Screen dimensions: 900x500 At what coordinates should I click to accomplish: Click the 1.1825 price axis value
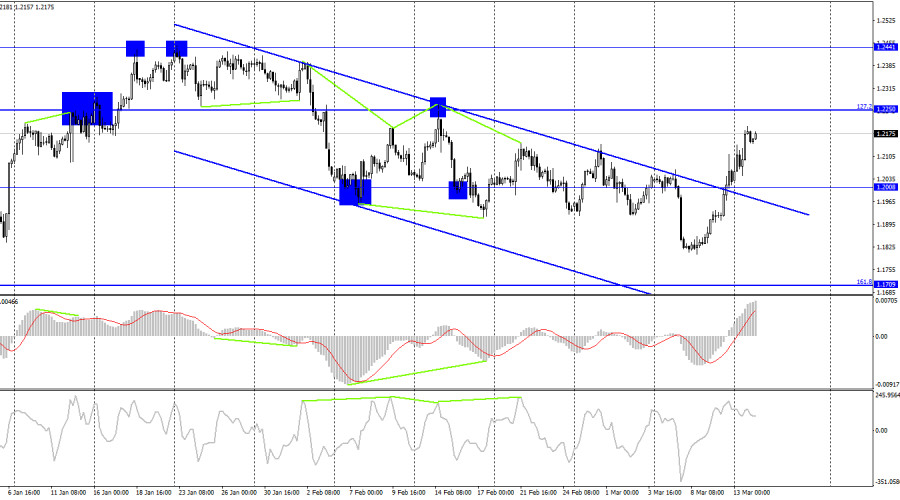tap(886, 247)
